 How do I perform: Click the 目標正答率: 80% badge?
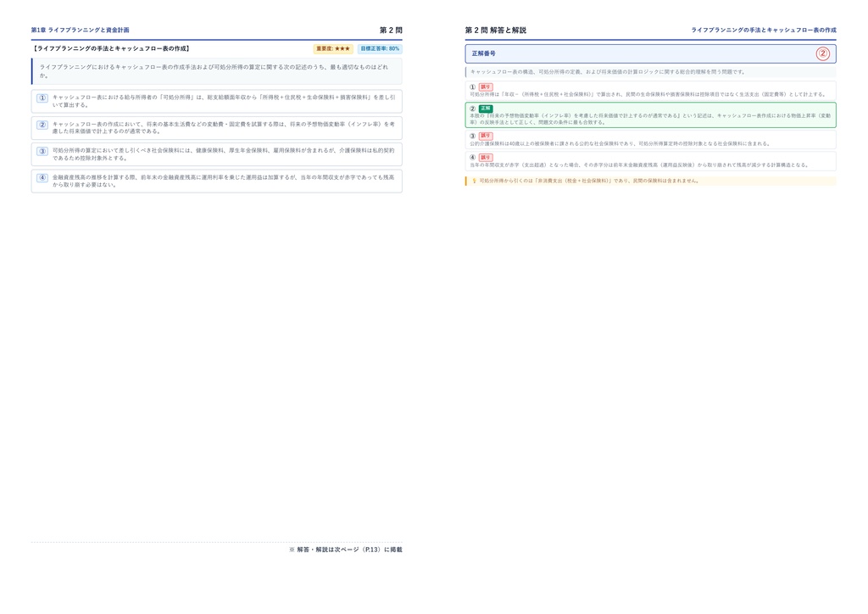380,48
